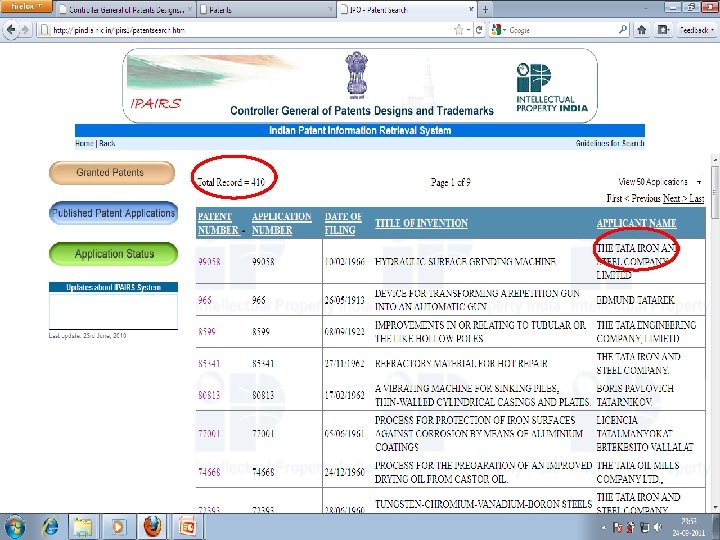Open the Feedback dropdown button
720x540 pixels.
pyautogui.click(x=697, y=30)
